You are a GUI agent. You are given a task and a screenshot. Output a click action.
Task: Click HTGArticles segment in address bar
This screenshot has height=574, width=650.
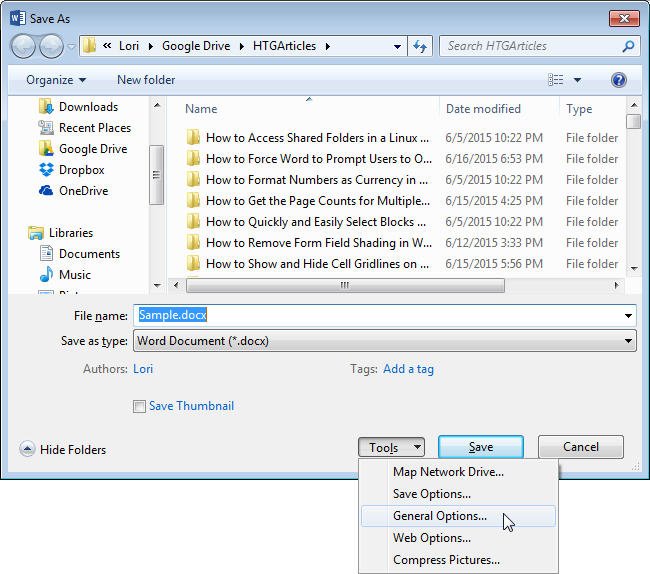[x=284, y=46]
